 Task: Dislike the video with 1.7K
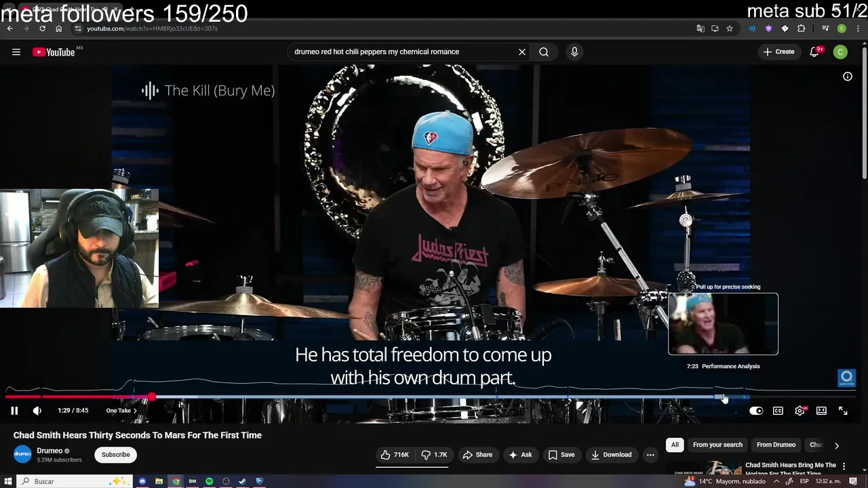click(x=434, y=455)
